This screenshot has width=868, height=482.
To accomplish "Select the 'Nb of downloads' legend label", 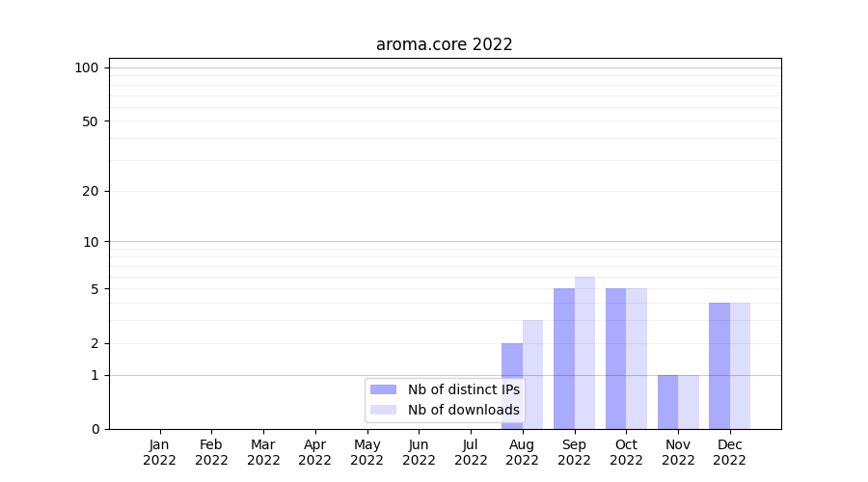I will [463, 410].
